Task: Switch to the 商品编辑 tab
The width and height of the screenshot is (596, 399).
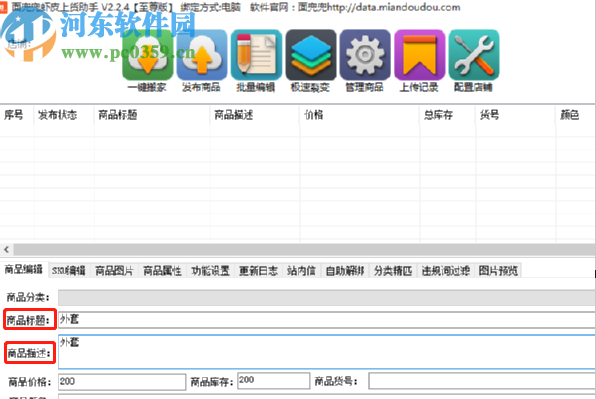Action: (24, 270)
